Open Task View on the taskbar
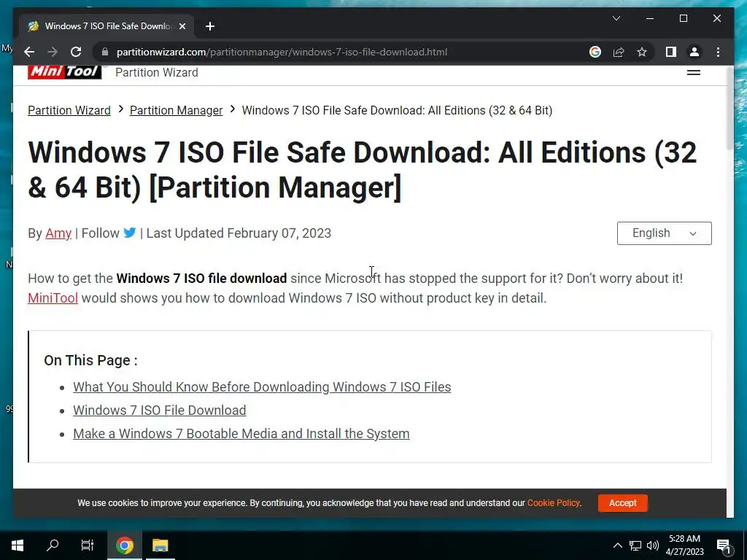Screen dimensions: 747x560 [x=88, y=545]
